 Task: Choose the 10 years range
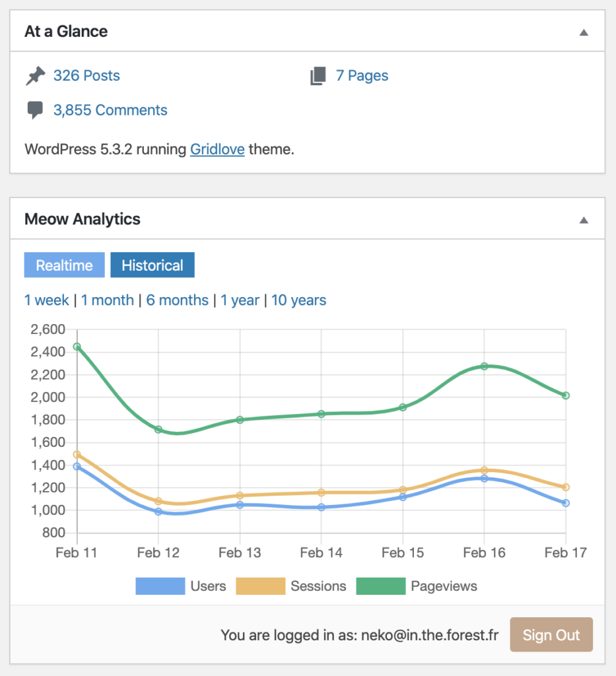tap(298, 300)
